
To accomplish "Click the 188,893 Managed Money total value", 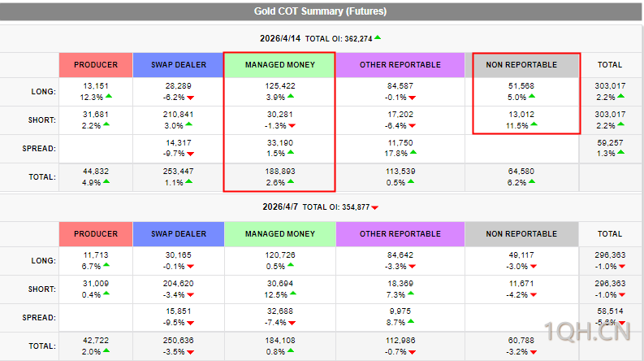I will point(279,172).
